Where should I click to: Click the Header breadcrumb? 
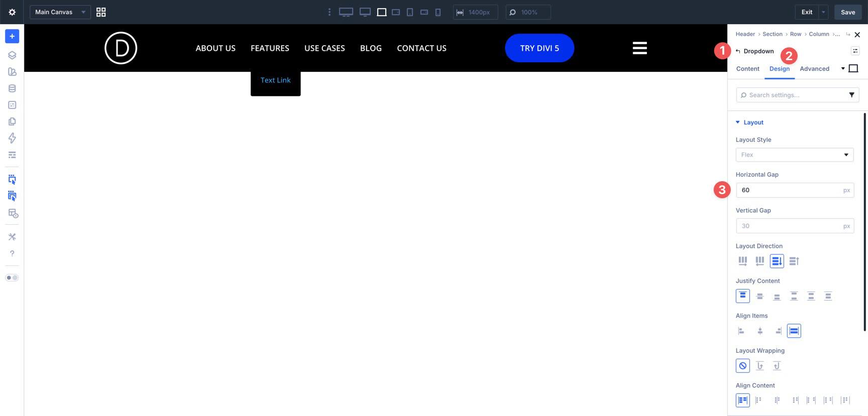(745, 34)
